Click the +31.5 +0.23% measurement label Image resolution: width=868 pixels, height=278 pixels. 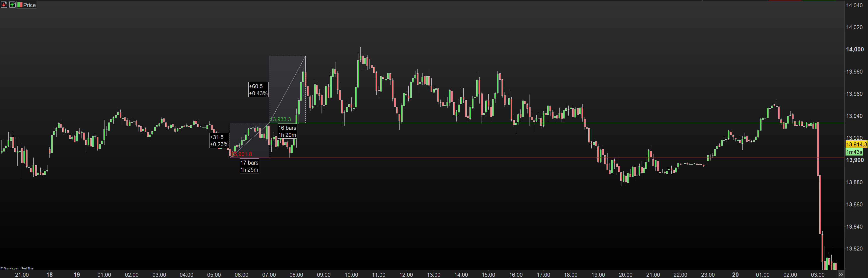[x=219, y=141]
